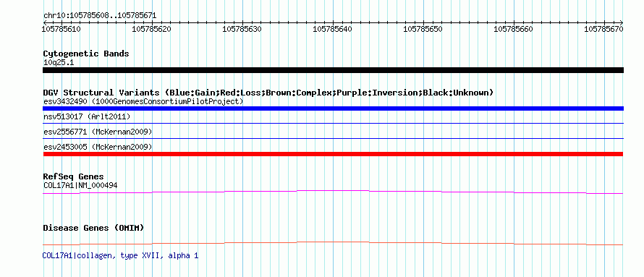The image size is (644, 277).
Task: Click ruler position 105785630
Action: pyautogui.click(x=242, y=29)
